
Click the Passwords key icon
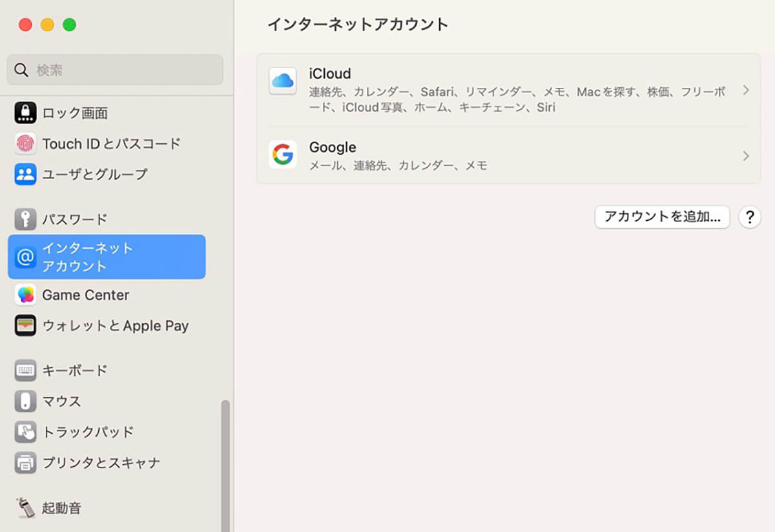tap(25, 220)
